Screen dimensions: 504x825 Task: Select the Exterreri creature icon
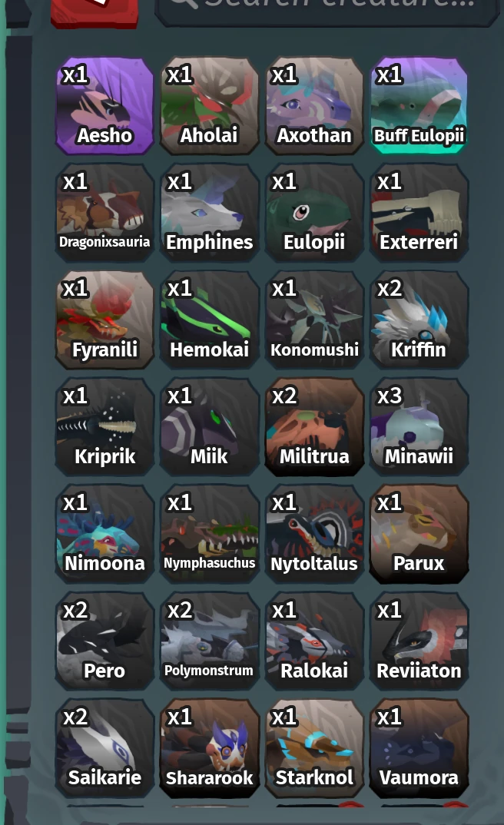tap(419, 213)
